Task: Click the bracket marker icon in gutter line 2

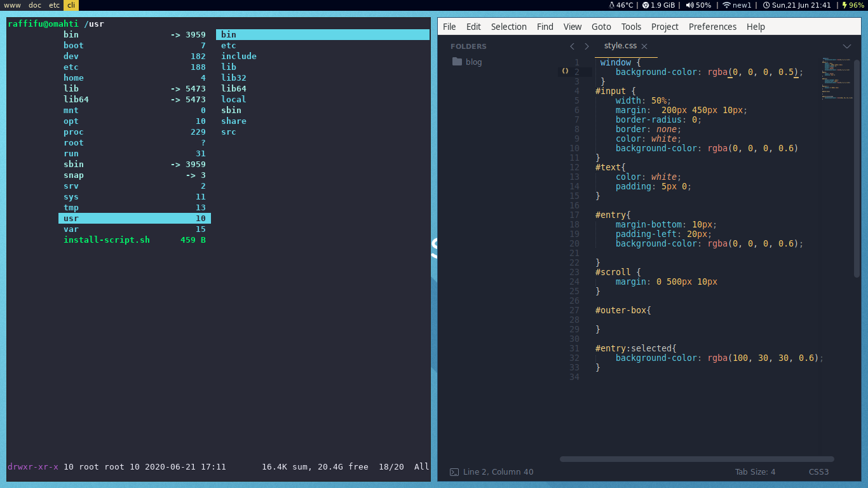Action: click(565, 72)
